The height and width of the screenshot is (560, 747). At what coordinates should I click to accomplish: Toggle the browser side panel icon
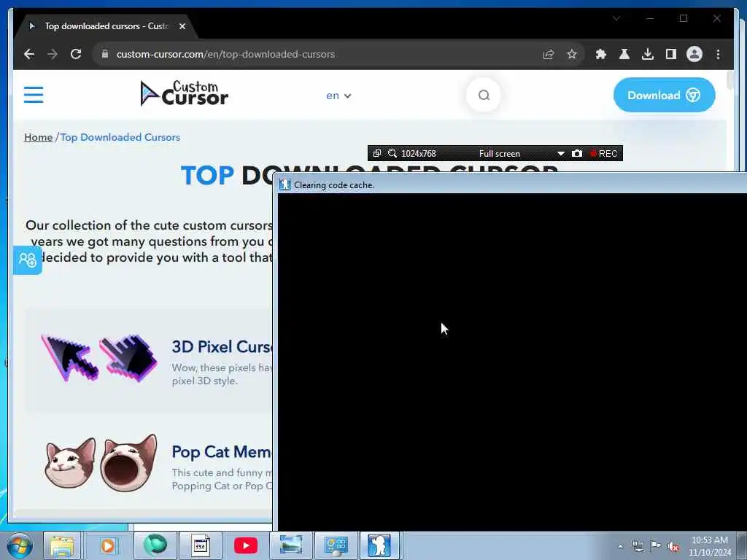click(671, 54)
